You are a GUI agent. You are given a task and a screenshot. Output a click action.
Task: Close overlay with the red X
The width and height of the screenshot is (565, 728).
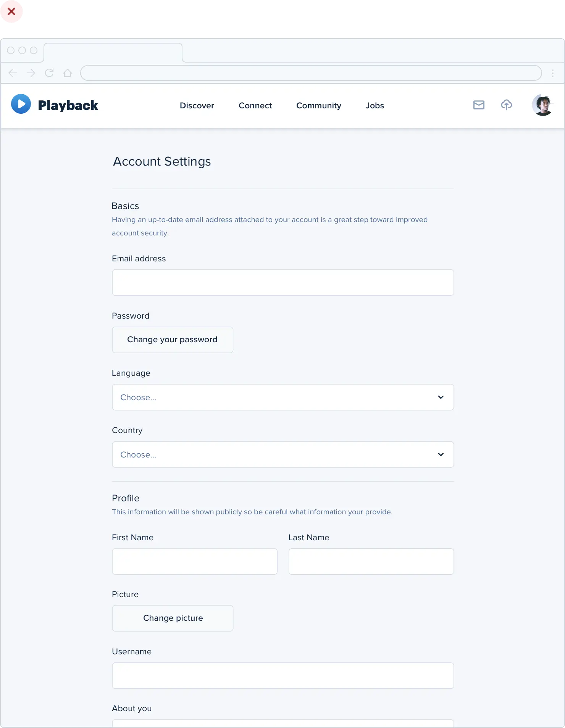pyautogui.click(x=11, y=11)
